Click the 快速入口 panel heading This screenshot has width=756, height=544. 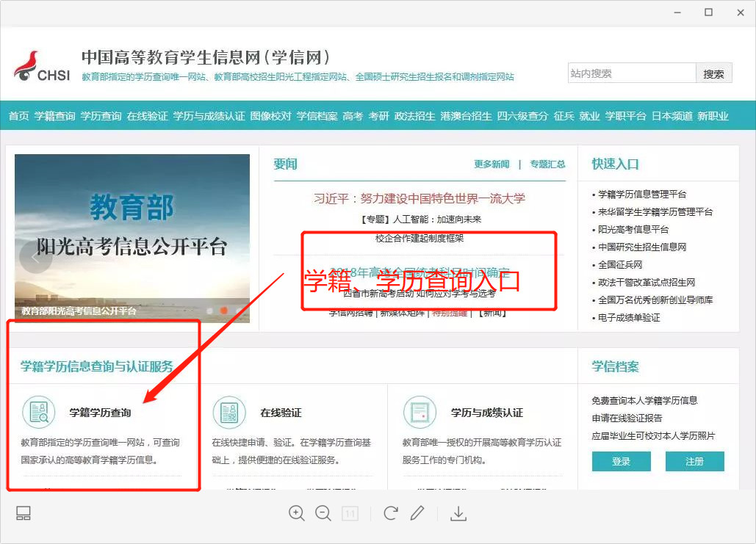pyautogui.click(x=615, y=164)
